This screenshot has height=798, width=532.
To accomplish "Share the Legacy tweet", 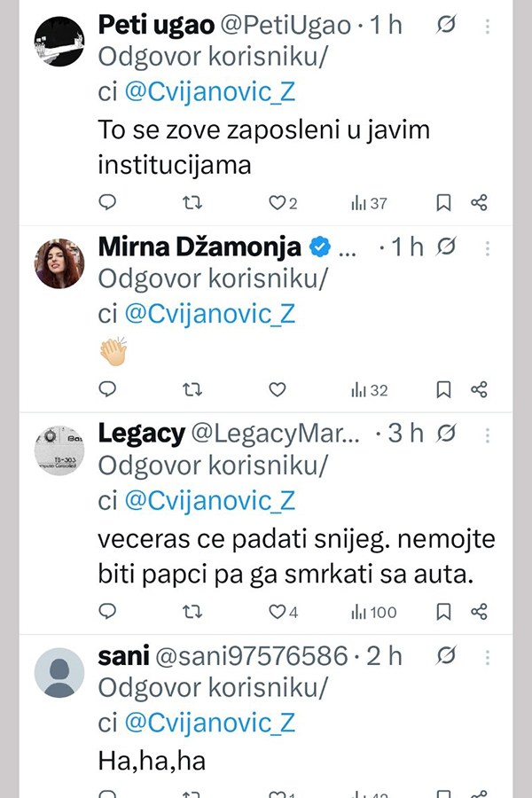I will (479, 612).
